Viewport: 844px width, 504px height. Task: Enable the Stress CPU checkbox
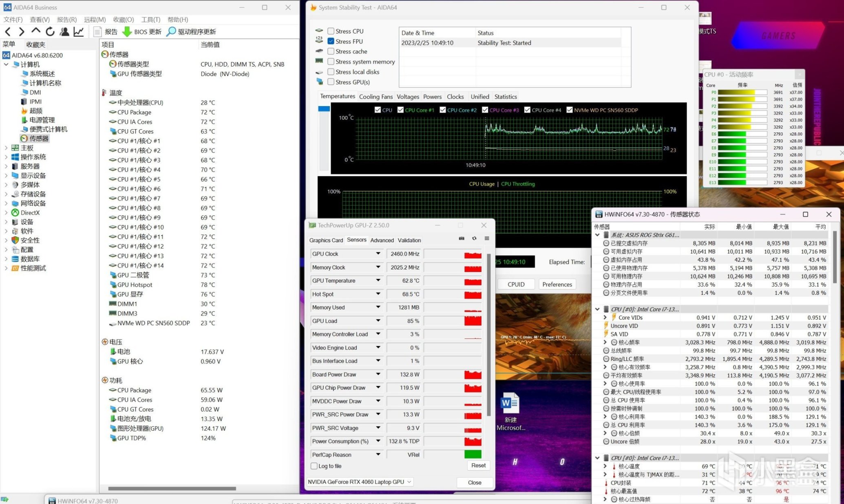click(x=331, y=31)
